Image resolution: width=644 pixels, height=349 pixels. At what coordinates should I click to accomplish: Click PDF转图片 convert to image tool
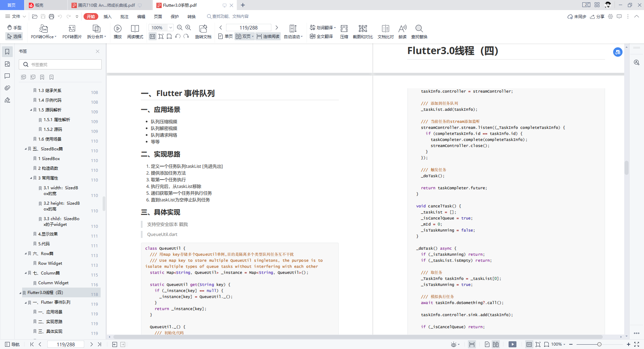click(x=72, y=32)
